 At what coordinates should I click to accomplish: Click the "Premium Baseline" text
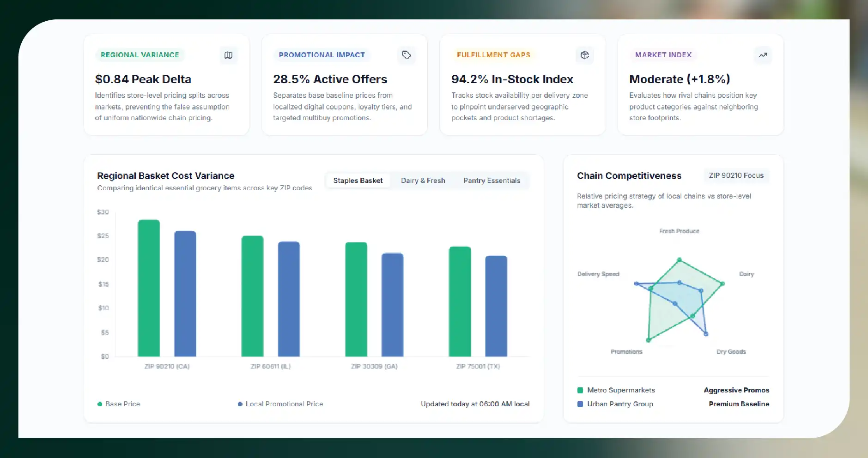point(739,404)
